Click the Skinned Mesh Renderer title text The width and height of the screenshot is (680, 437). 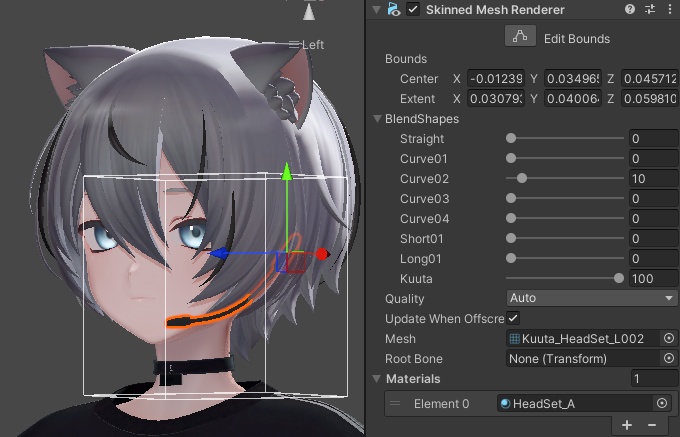click(495, 10)
